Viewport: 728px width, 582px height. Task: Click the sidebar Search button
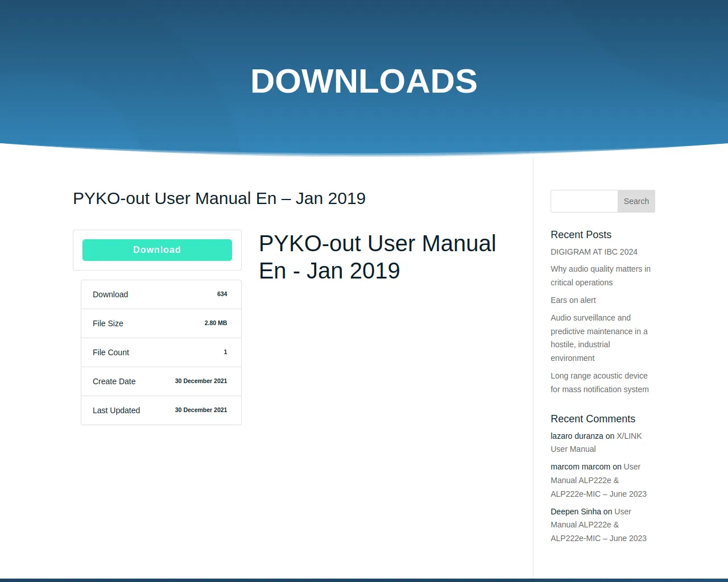636,201
